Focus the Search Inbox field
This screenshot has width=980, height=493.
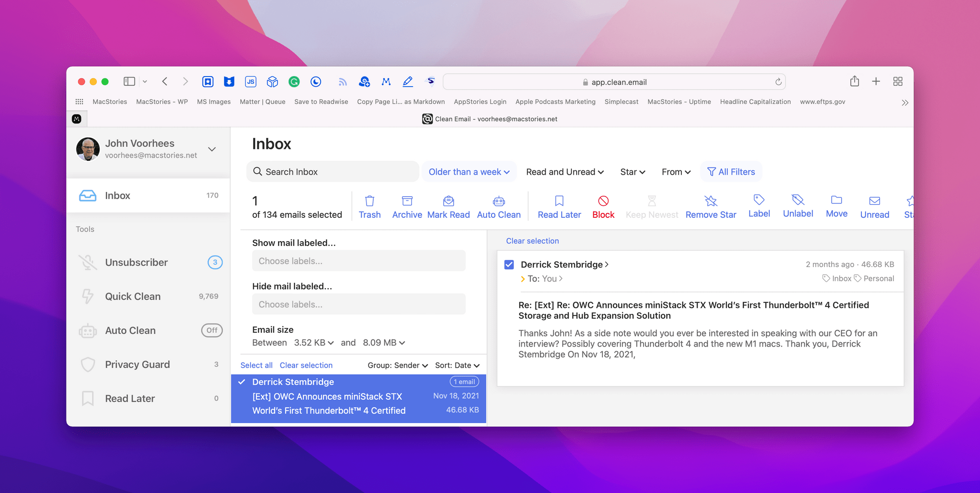click(333, 172)
